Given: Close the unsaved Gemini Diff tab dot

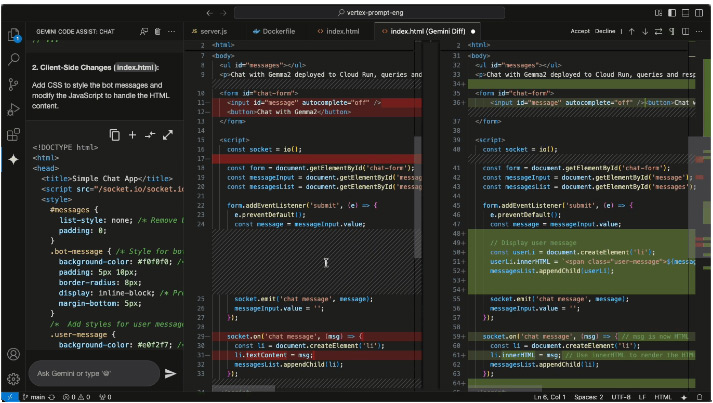Looking at the screenshot, I should pos(473,31).
